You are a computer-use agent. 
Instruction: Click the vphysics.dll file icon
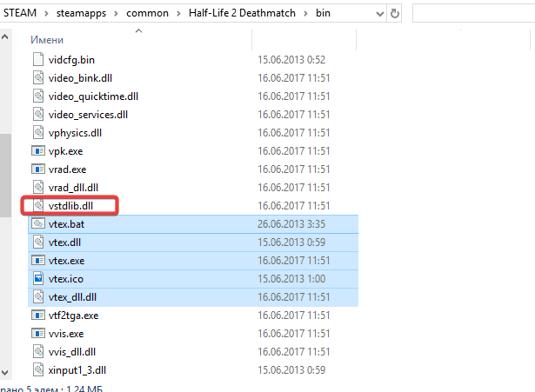click(x=38, y=133)
